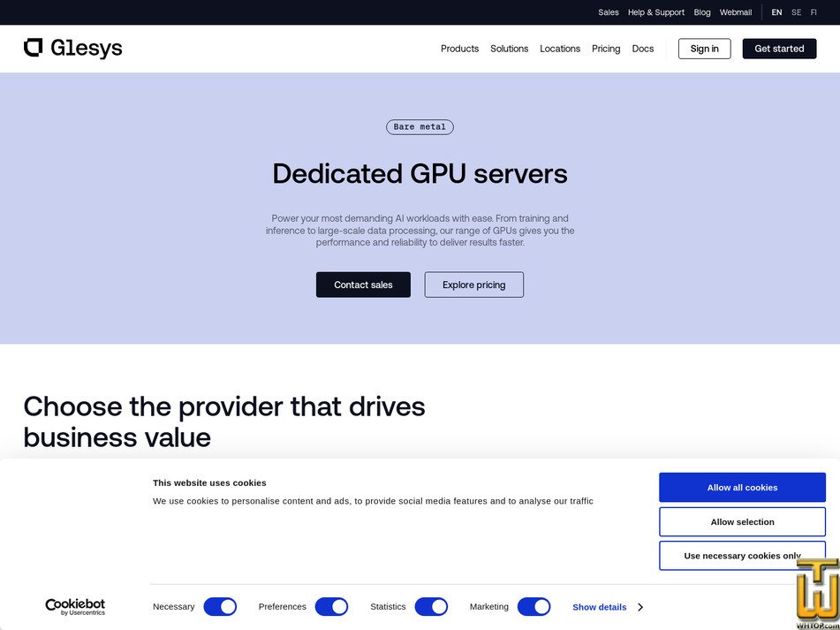Click the Dedicated GPU servers heading
The width and height of the screenshot is (840, 630).
(x=420, y=173)
